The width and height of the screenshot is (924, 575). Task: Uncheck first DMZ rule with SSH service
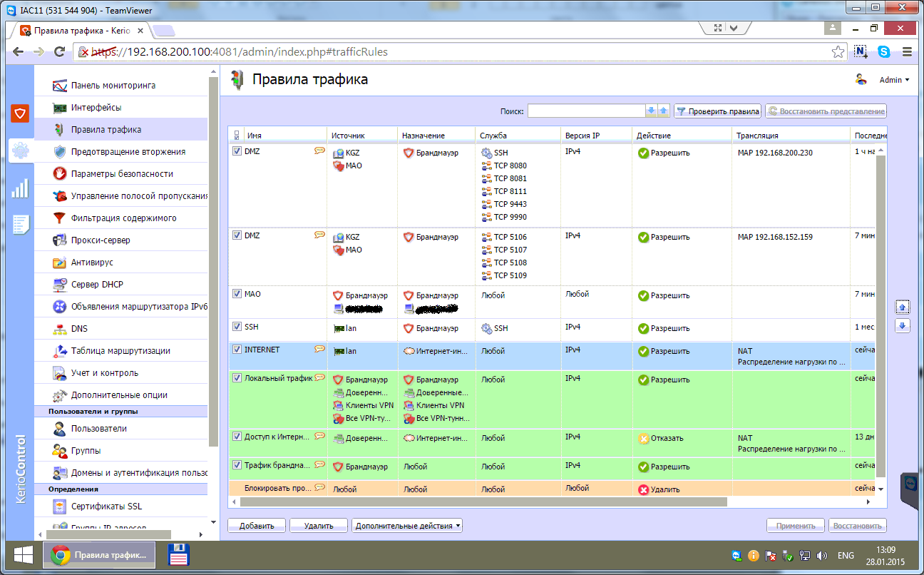[237, 151]
